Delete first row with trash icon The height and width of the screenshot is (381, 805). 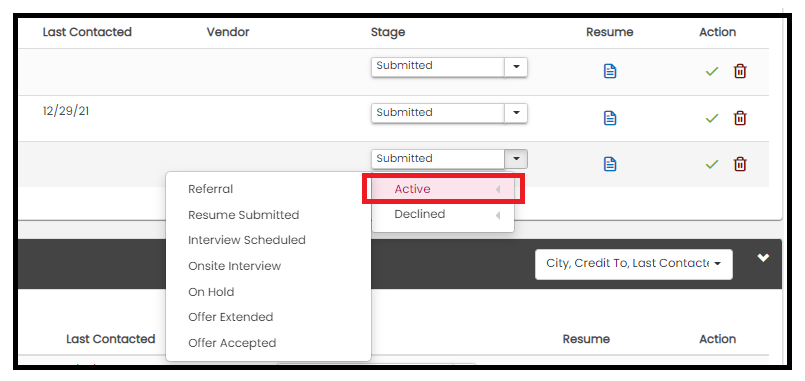[740, 71]
